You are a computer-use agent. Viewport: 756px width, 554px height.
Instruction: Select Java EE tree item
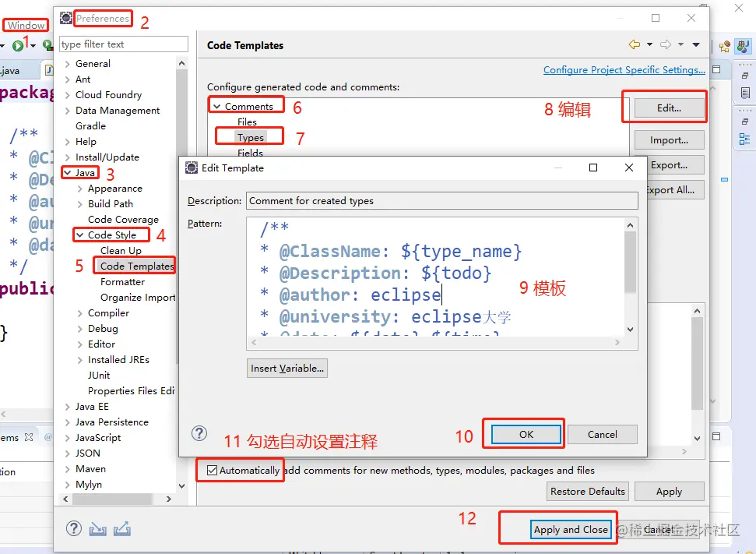92,407
